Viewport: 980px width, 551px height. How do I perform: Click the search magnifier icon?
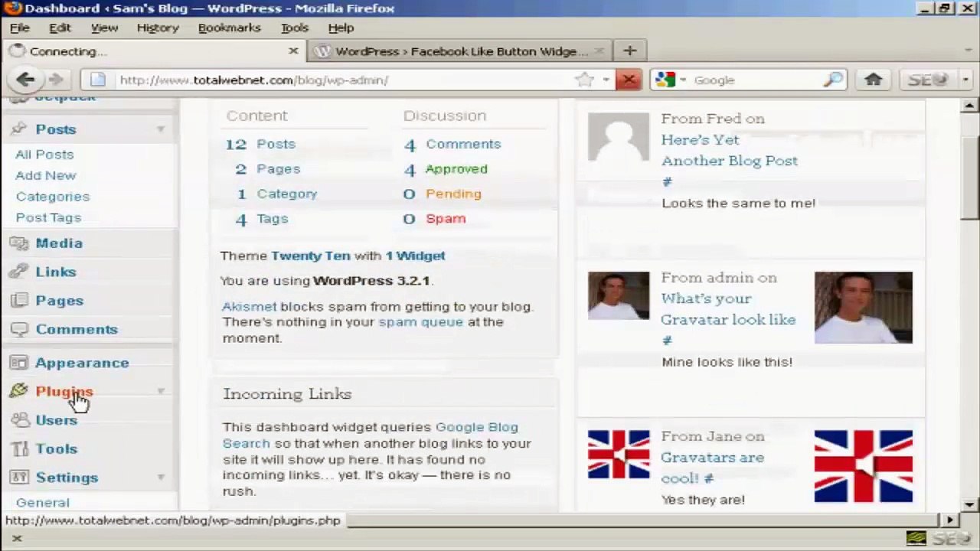(x=833, y=80)
